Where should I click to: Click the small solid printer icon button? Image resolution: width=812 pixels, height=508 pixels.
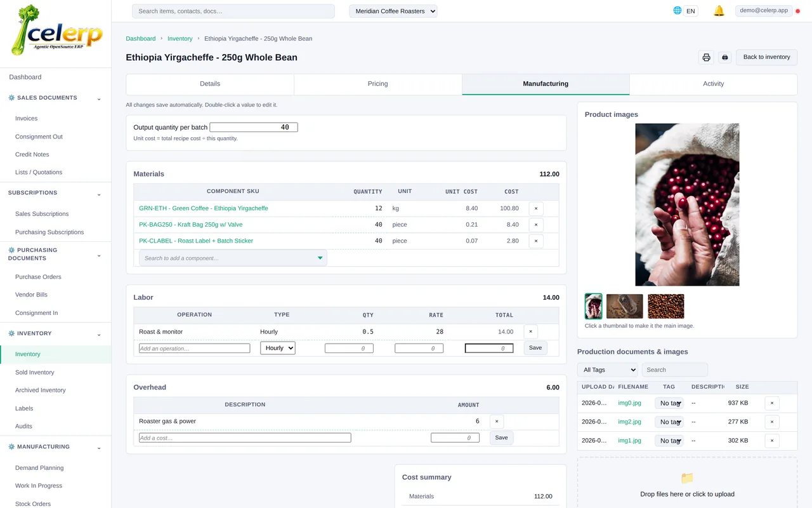pos(725,57)
